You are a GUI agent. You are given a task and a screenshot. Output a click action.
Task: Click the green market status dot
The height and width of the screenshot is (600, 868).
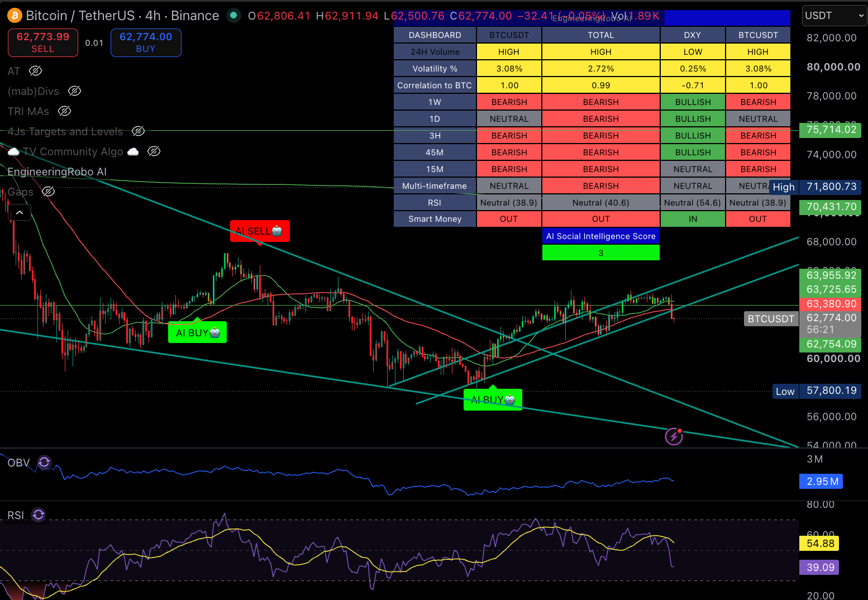[233, 15]
